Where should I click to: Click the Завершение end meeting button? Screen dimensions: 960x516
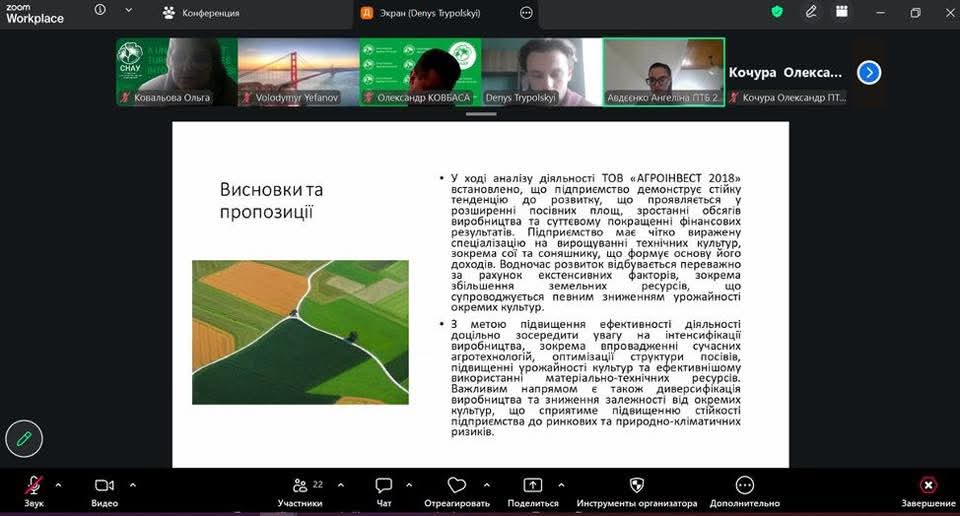pos(927,490)
